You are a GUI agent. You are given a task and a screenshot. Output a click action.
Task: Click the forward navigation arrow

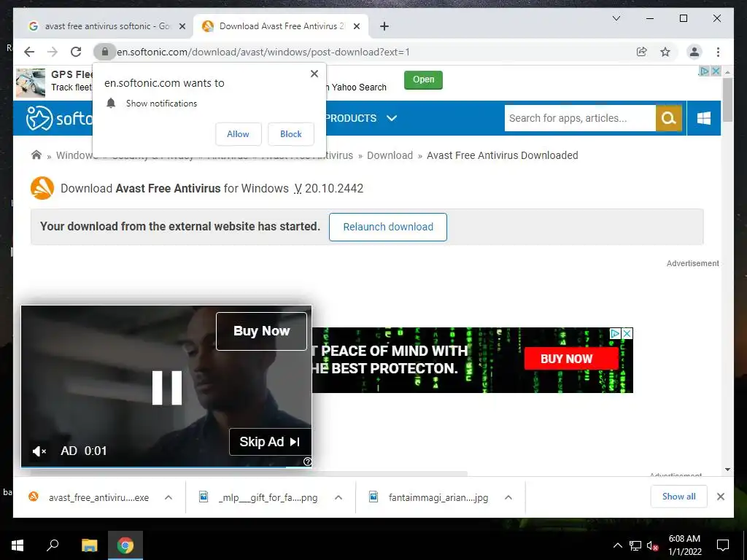(x=53, y=52)
